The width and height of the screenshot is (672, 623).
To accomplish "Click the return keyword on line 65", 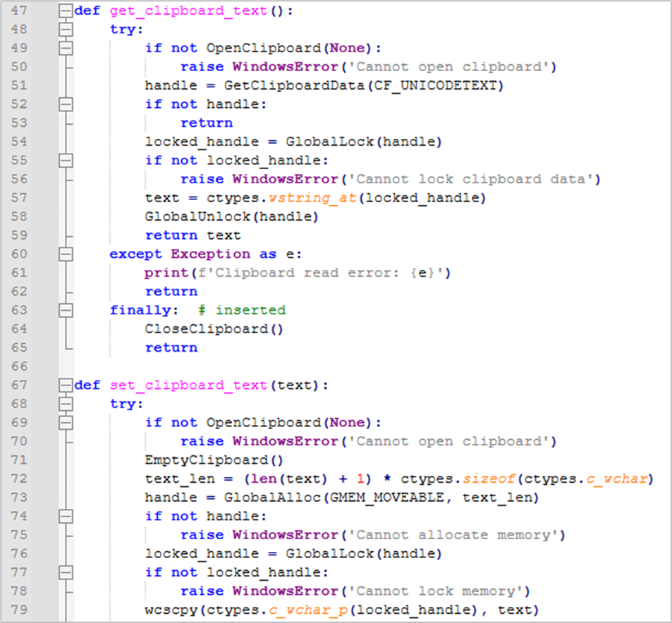I will tap(171, 348).
